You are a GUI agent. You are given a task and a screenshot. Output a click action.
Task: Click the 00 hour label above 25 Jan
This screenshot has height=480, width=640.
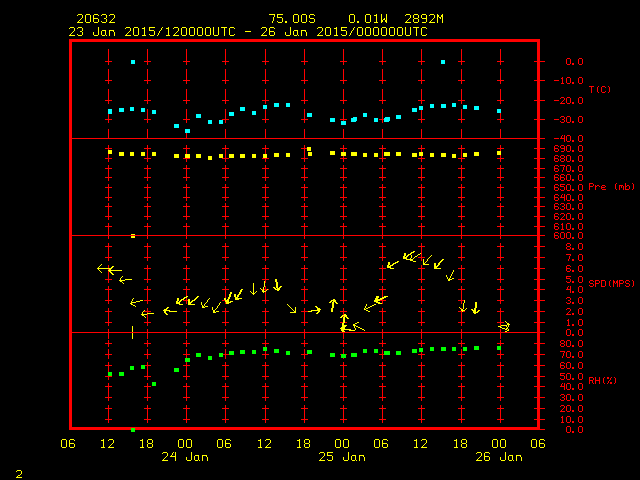(x=342, y=443)
